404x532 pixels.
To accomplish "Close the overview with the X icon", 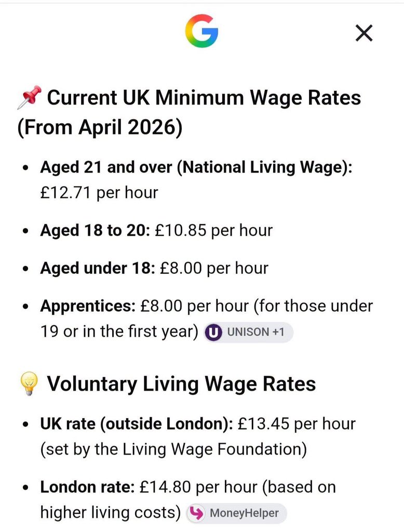I will coord(364,33).
